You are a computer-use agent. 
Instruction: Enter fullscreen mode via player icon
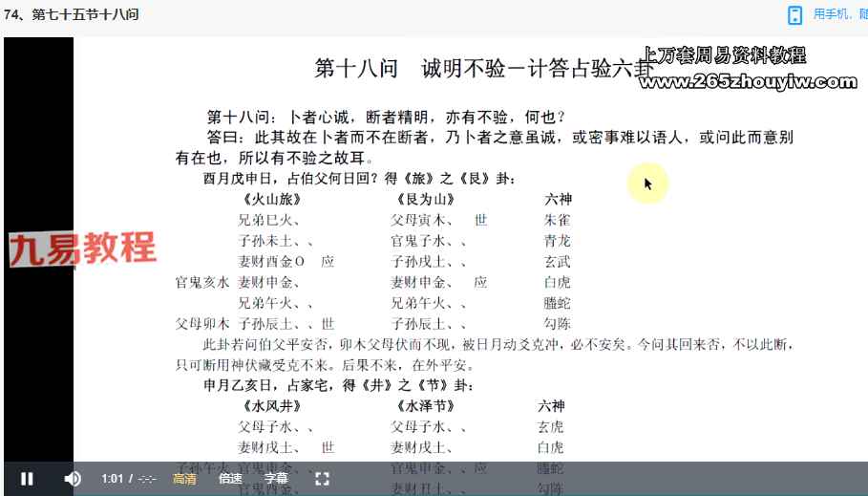tap(322, 479)
